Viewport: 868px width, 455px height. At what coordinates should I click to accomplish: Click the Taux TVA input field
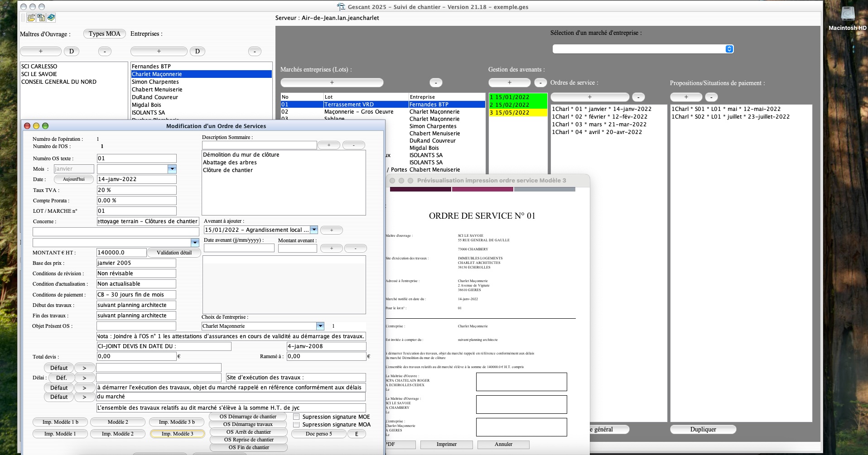tap(136, 190)
